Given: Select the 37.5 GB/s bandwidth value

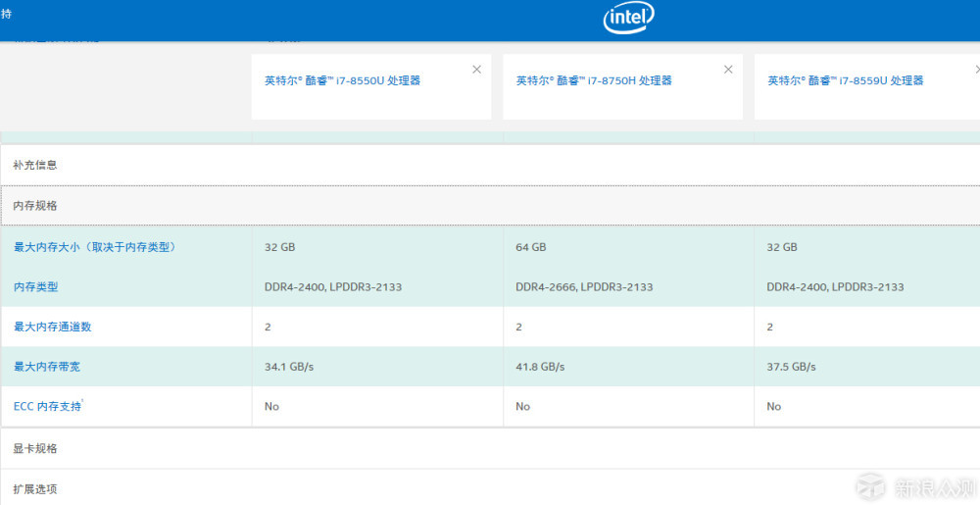Looking at the screenshot, I should (x=791, y=367).
